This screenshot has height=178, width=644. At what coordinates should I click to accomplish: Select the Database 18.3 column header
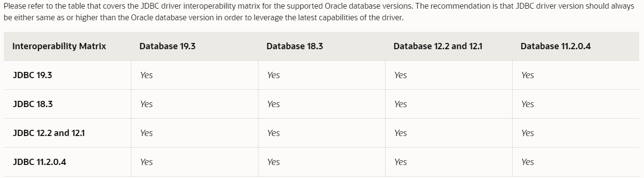point(295,46)
